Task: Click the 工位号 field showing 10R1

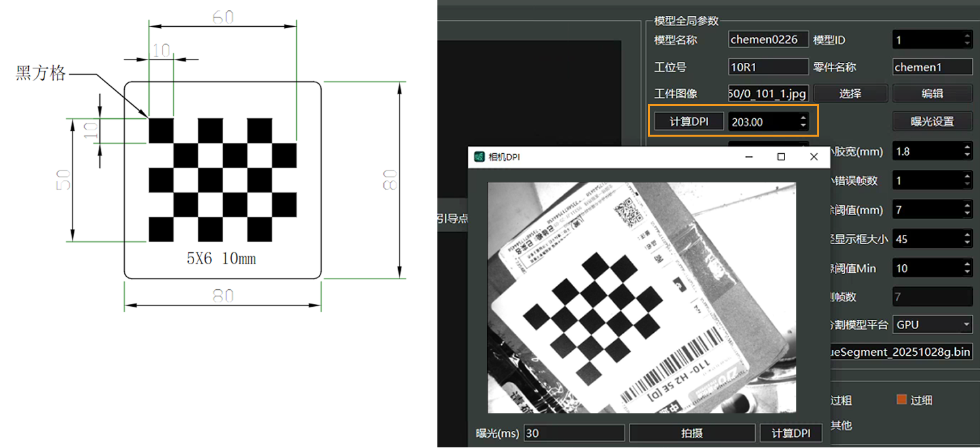Action: (768, 67)
